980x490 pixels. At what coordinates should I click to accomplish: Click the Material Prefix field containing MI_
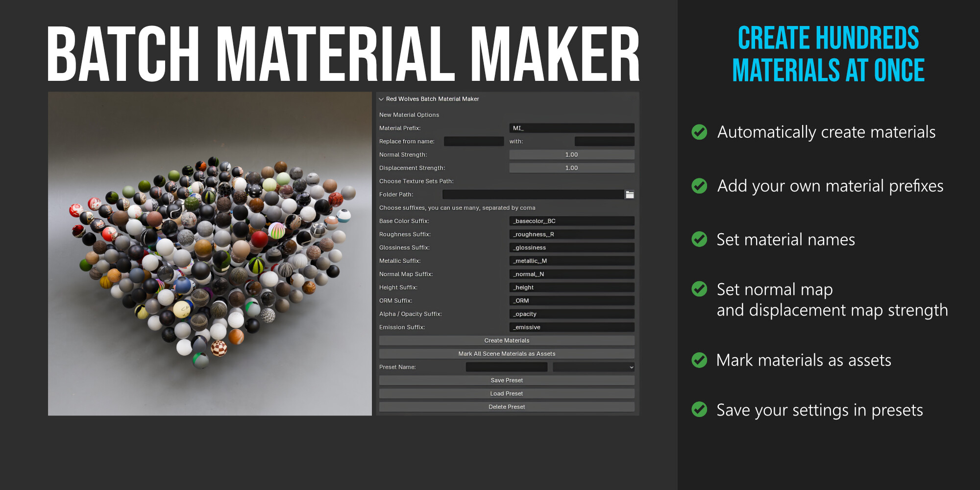point(572,128)
